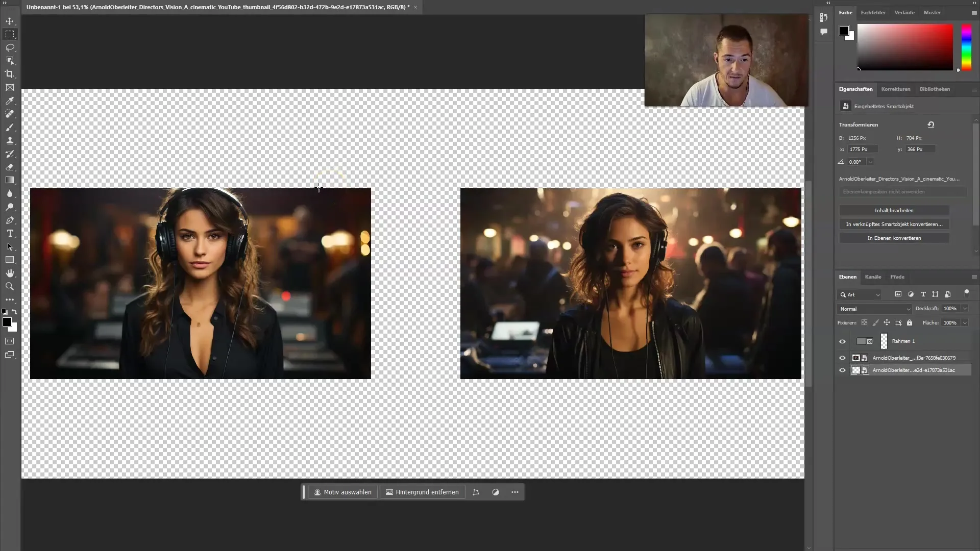Toggle prevent artboard auto-nesting lock
This screenshot has height=551, width=980.
[898, 322]
